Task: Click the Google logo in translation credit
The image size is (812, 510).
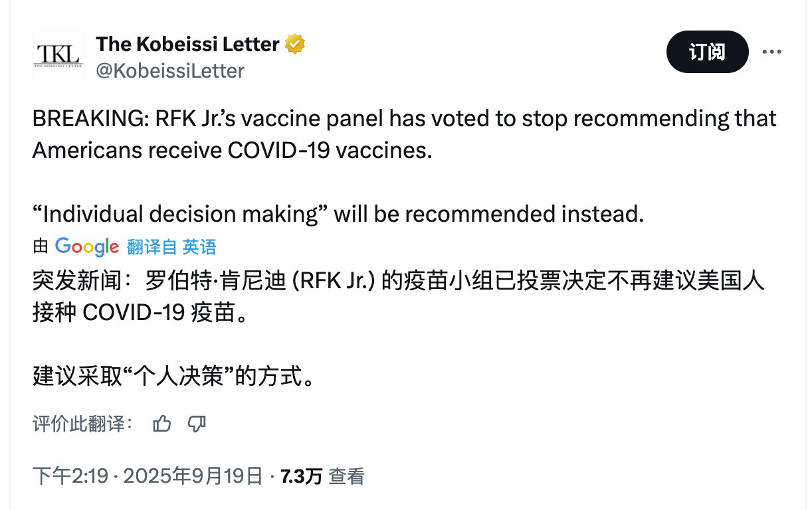Action: pyautogui.click(x=86, y=246)
